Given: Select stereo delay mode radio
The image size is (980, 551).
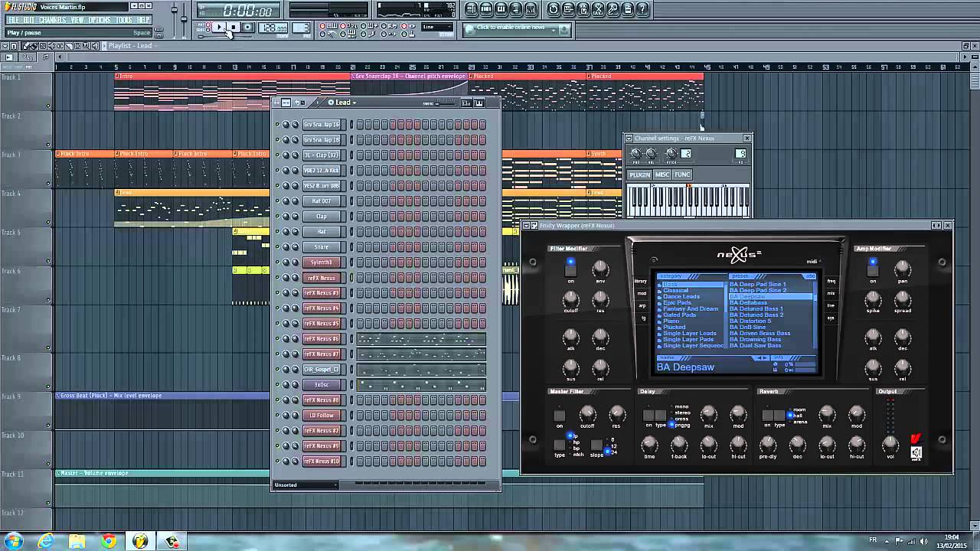Looking at the screenshot, I should point(671,412).
